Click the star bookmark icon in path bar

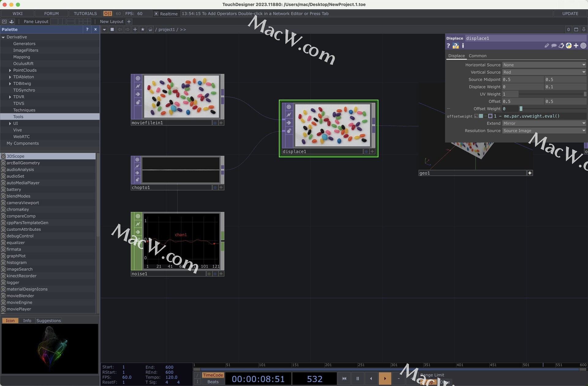coord(143,30)
